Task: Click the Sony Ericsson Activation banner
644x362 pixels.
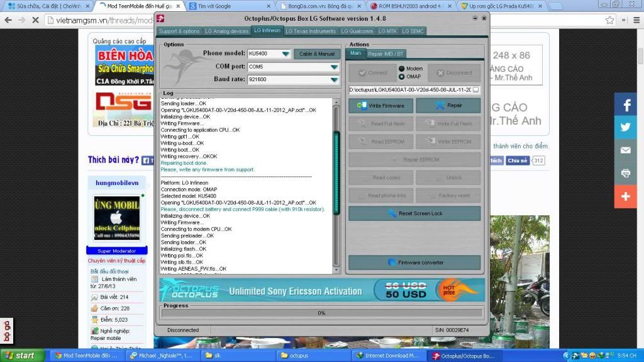Action: (x=322, y=290)
